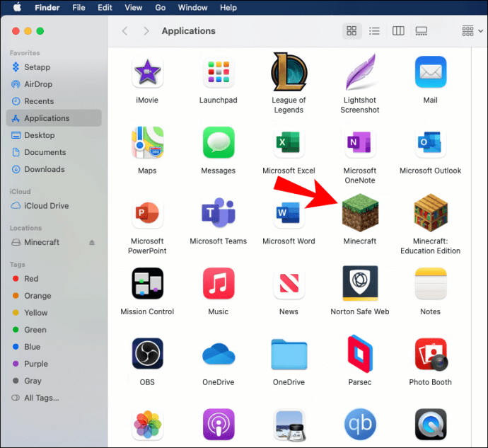Image resolution: width=488 pixels, height=448 pixels.
Task: Select the Maps app icon
Action: (x=147, y=142)
